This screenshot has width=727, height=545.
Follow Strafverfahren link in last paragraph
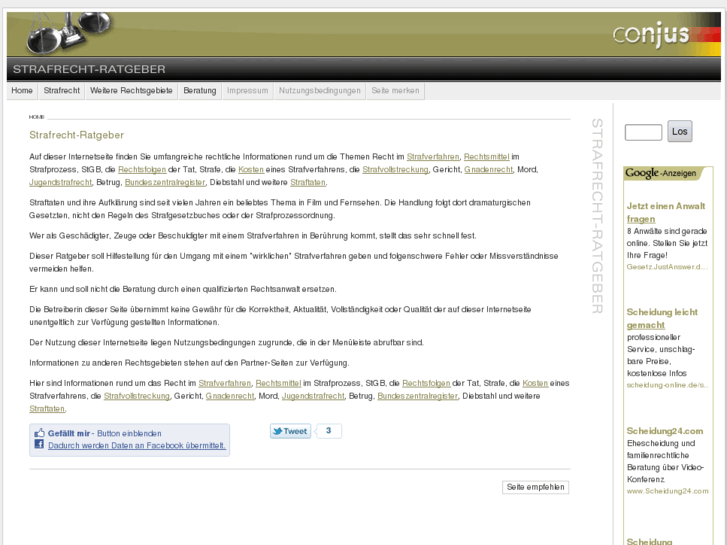tap(225, 383)
